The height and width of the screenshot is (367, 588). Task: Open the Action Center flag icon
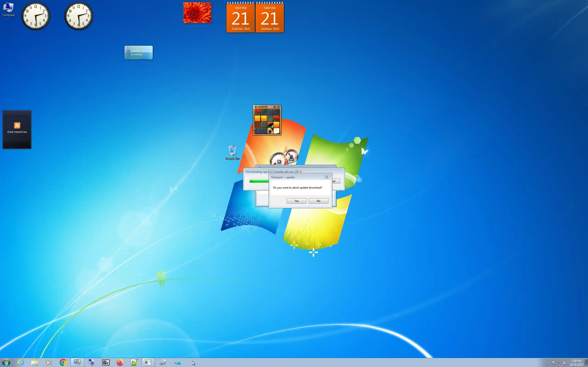(554, 363)
